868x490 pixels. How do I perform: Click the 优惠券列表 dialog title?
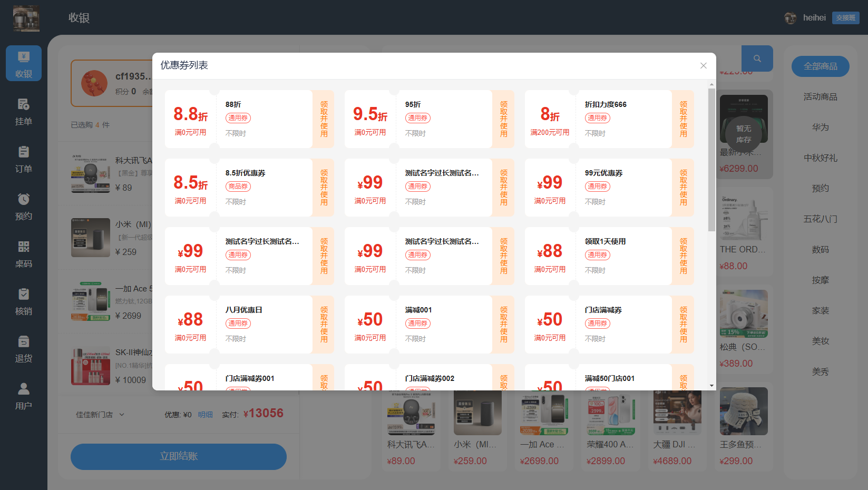[x=184, y=65]
